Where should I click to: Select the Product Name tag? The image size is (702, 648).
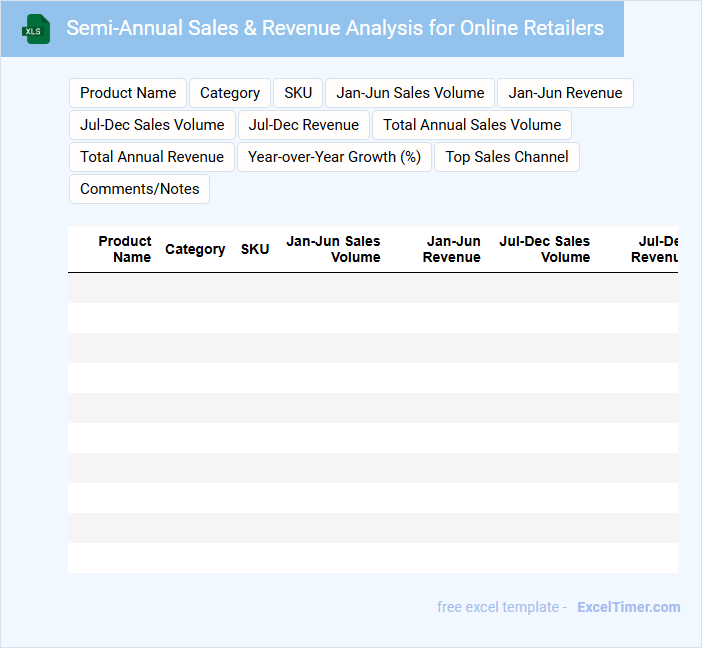tap(128, 93)
